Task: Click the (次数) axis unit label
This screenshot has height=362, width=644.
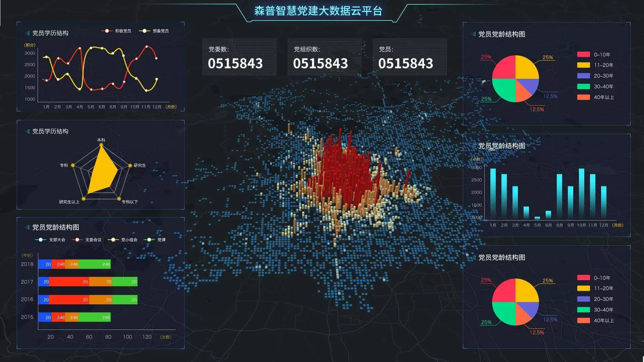Action: click(166, 337)
